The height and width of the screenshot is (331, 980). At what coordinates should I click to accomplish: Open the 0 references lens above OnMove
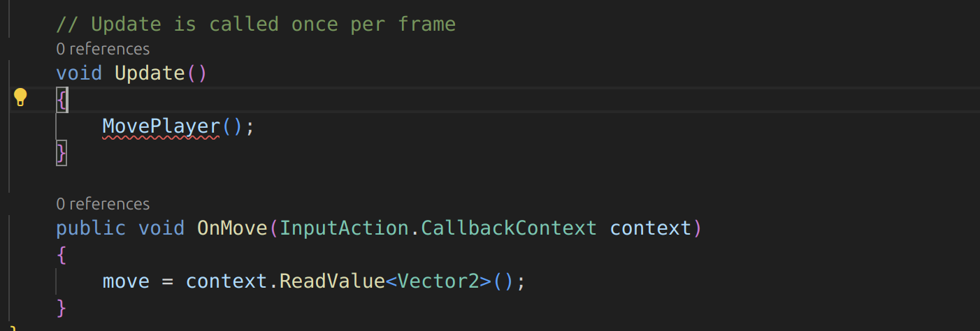[103, 204]
